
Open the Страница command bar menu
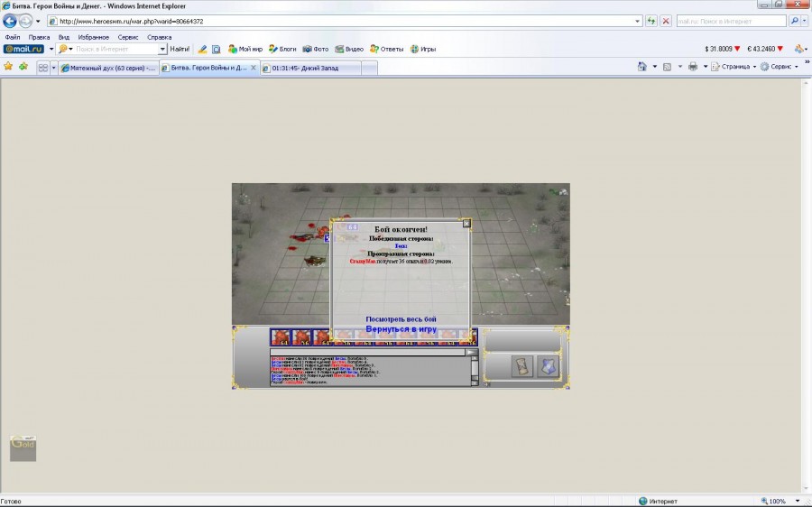[734, 66]
